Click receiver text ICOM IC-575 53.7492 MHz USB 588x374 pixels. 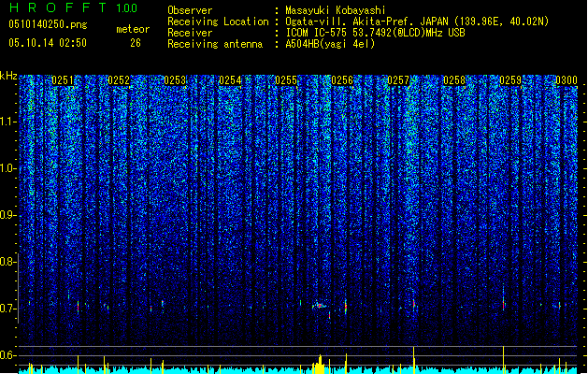pyautogui.click(x=375, y=33)
